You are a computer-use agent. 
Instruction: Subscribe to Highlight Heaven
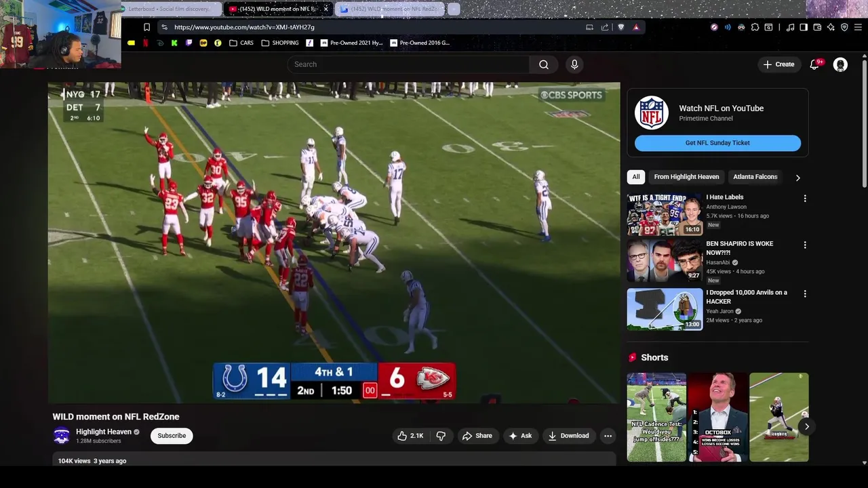click(172, 436)
